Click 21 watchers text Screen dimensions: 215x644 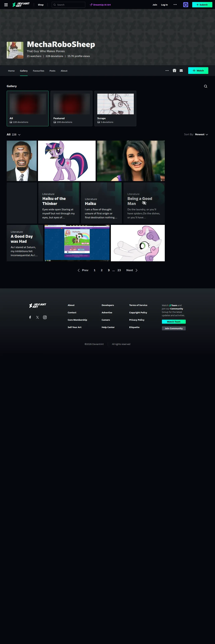pos(34,56)
